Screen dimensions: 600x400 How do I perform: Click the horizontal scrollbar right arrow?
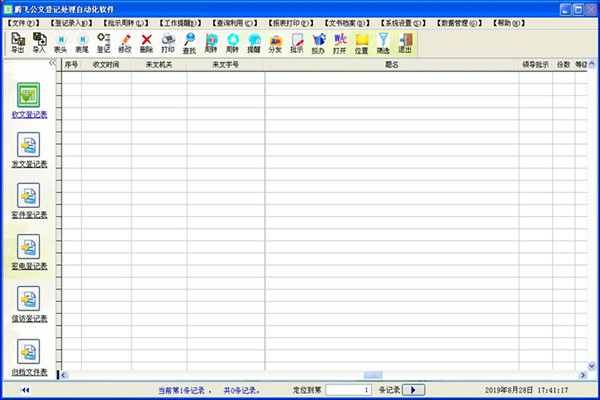(583, 375)
